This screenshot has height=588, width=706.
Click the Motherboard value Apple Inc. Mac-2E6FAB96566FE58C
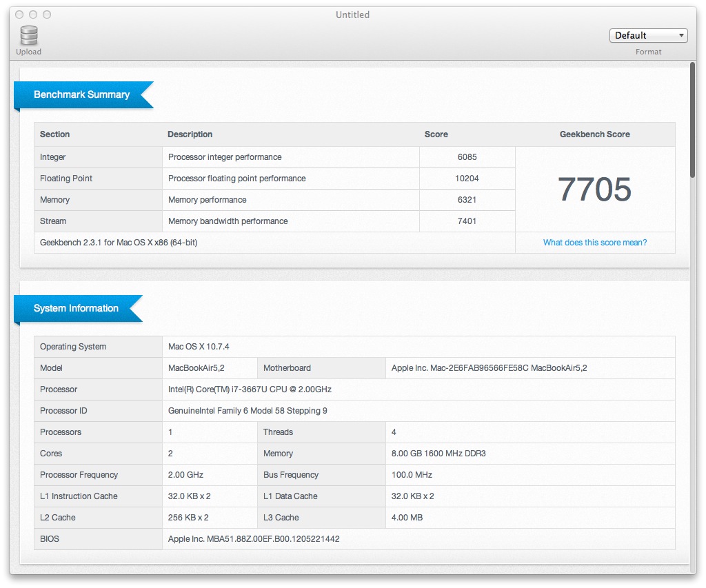[489, 368]
